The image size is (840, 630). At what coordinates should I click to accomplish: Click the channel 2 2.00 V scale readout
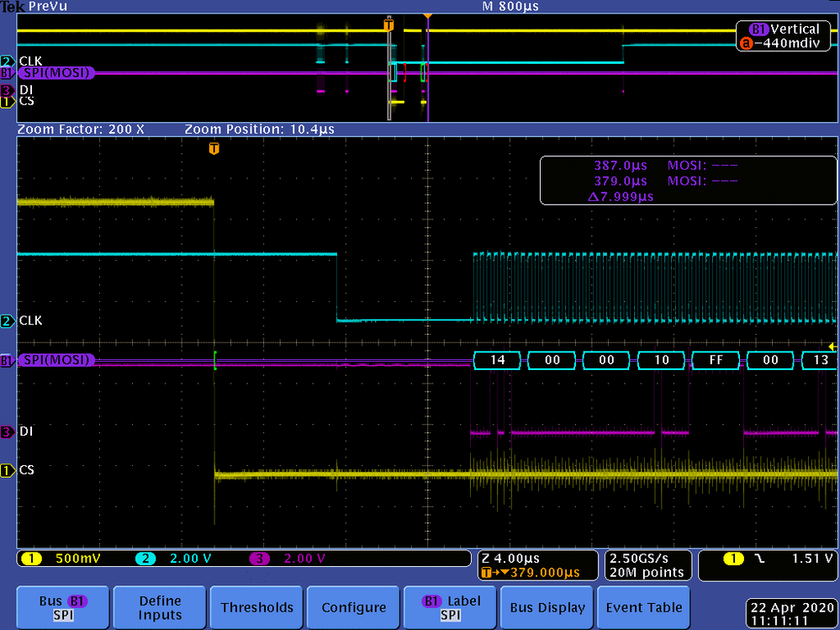click(x=190, y=559)
